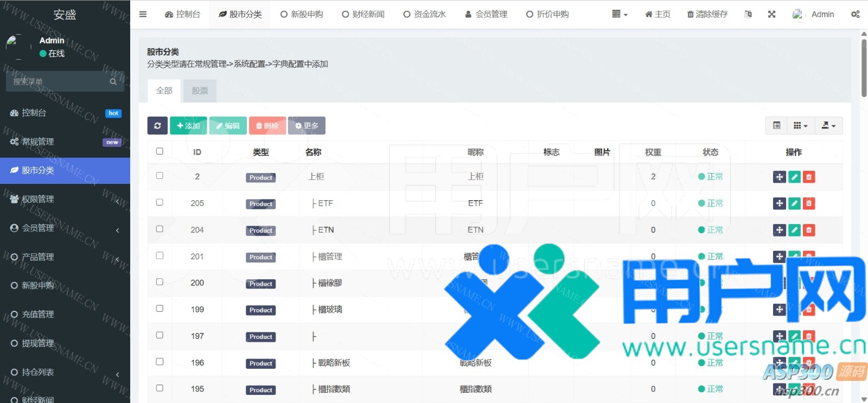
Task: Click the search icon in sidebar menu search
Action: click(113, 82)
